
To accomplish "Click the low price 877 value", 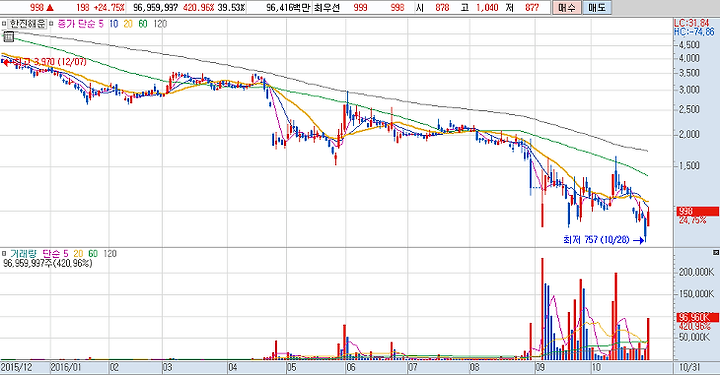I will tap(532, 8).
